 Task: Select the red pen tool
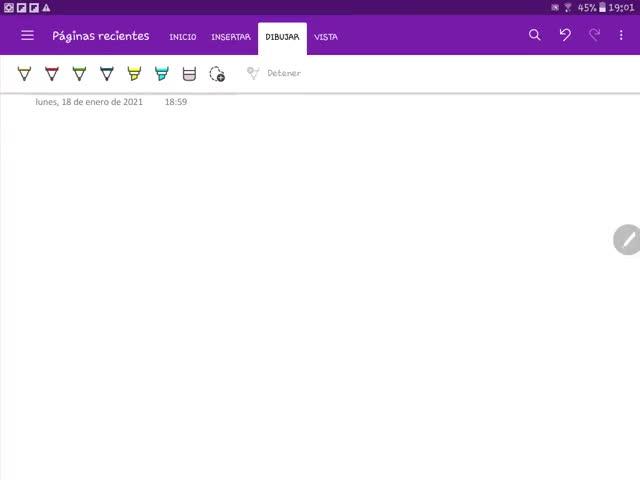point(52,74)
